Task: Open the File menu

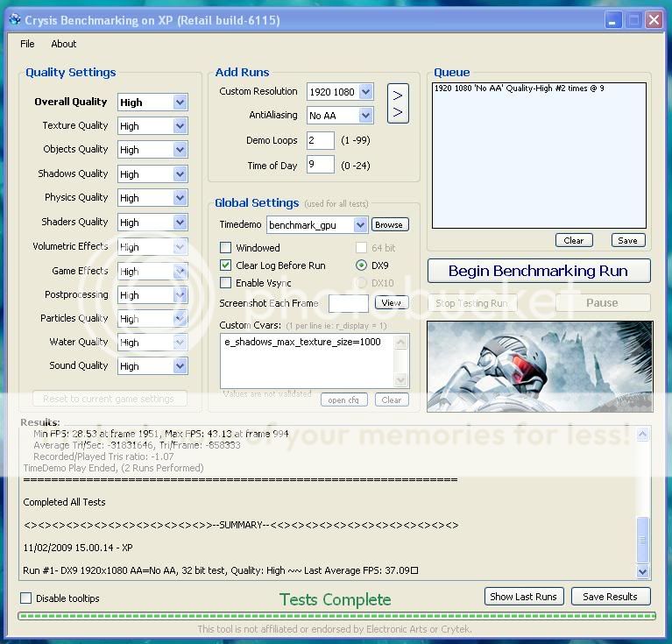Action: (x=27, y=44)
